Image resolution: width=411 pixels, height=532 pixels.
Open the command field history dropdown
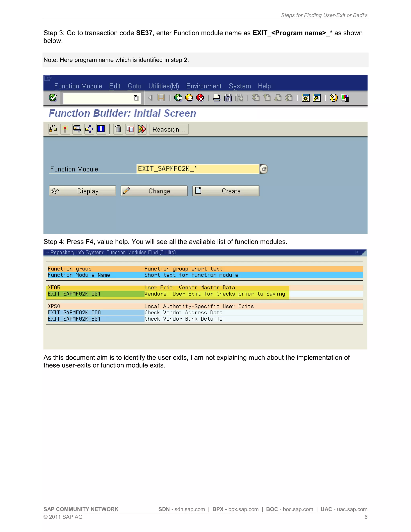click(136, 98)
